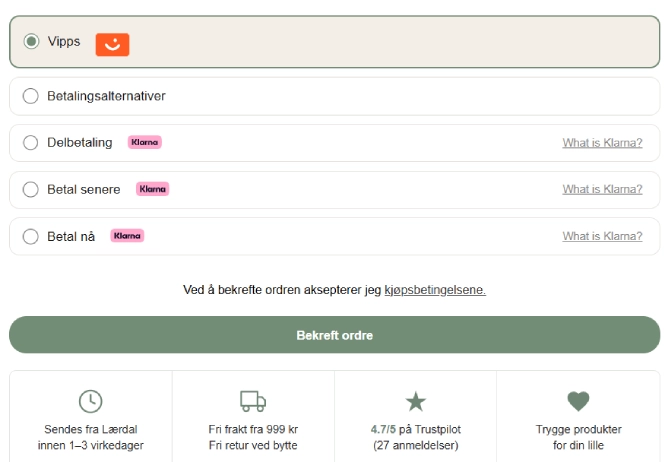Confirm the order with Bekreft ordre

(x=335, y=335)
